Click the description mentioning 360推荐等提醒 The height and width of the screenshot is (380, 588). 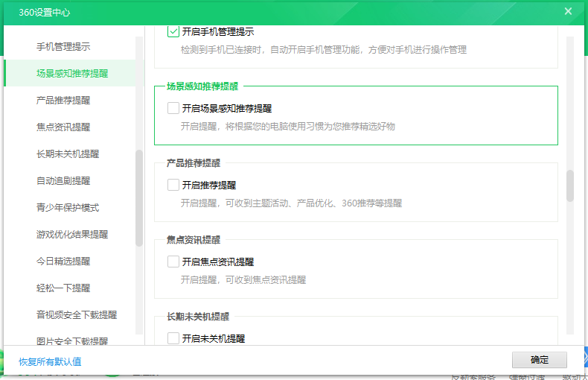291,203
